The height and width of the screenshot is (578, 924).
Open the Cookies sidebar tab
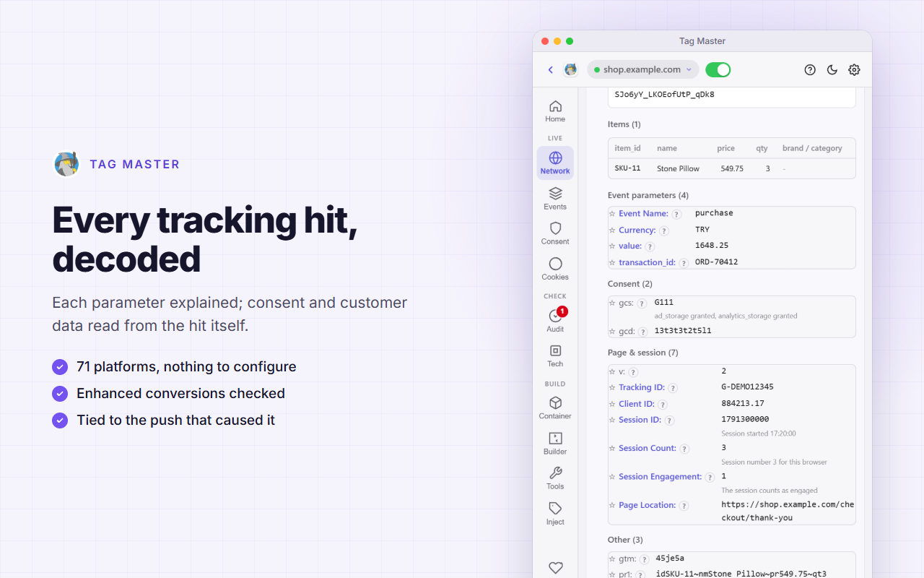pos(555,269)
